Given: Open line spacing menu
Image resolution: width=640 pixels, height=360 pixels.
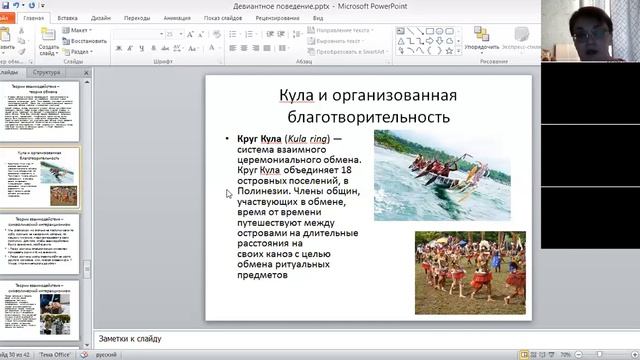Looking at the screenshot, I should (x=298, y=34).
